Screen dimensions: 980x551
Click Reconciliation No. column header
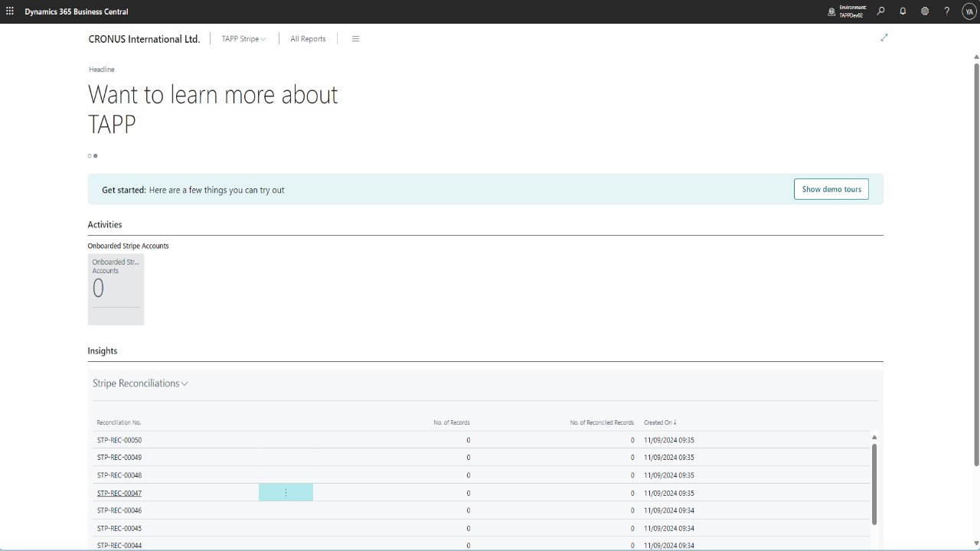(x=119, y=422)
